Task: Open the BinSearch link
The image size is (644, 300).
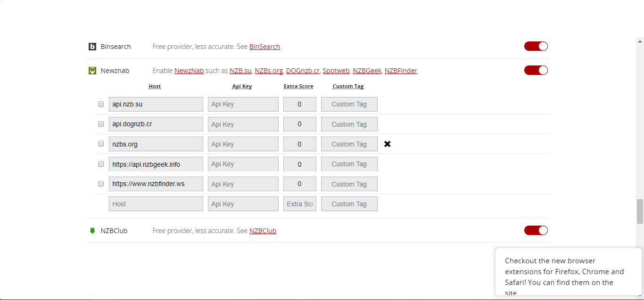Action: [264, 47]
